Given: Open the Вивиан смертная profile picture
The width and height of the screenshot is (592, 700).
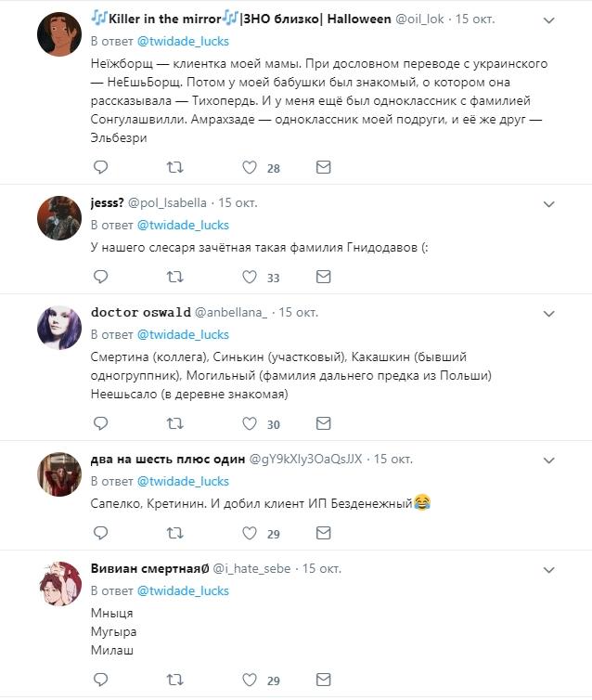Looking at the screenshot, I should tap(56, 585).
